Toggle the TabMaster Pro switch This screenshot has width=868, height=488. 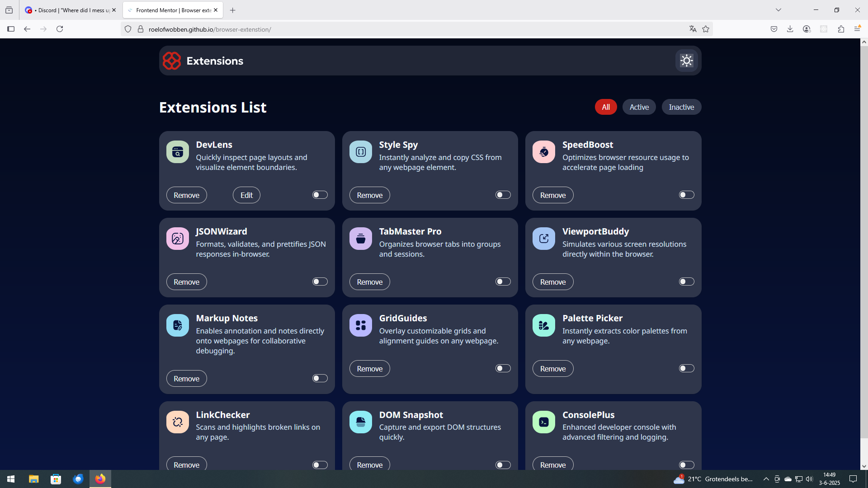pyautogui.click(x=503, y=282)
